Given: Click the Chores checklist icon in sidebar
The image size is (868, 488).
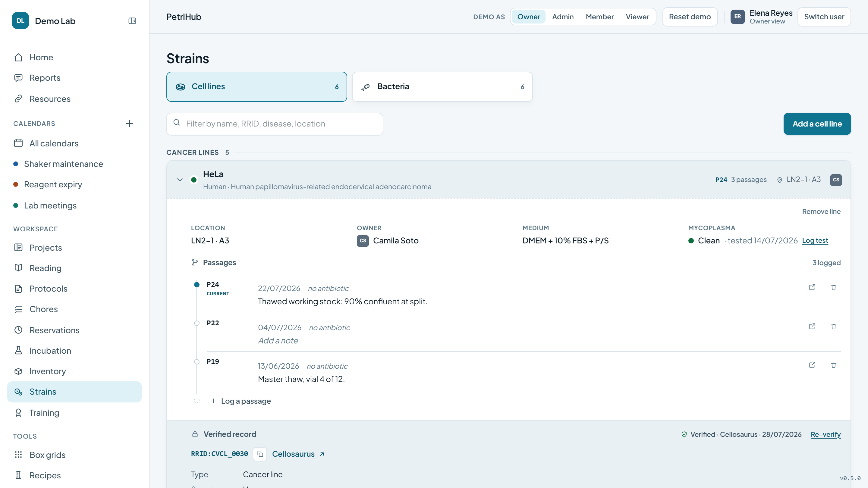Looking at the screenshot, I should pos(18,309).
